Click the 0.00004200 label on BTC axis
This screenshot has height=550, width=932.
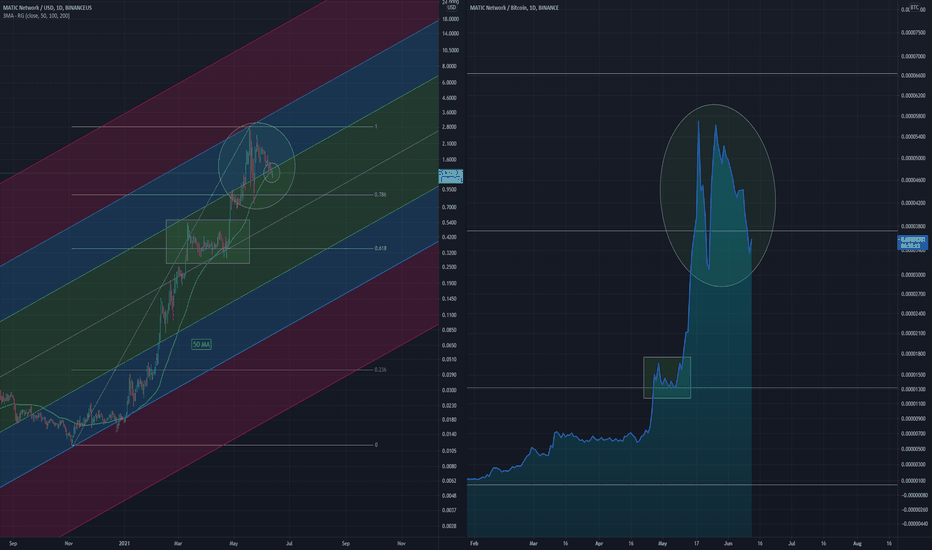click(914, 203)
